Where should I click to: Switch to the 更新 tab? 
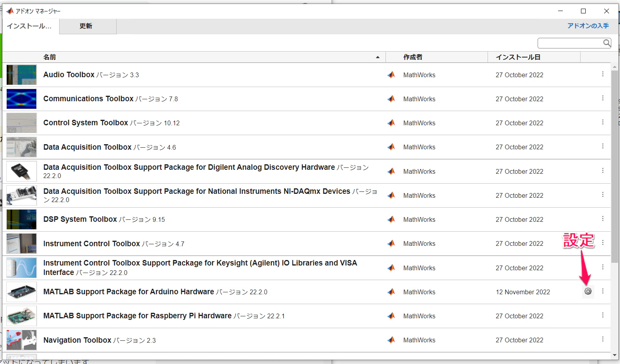pyautogui.click(x=88, y=26)
